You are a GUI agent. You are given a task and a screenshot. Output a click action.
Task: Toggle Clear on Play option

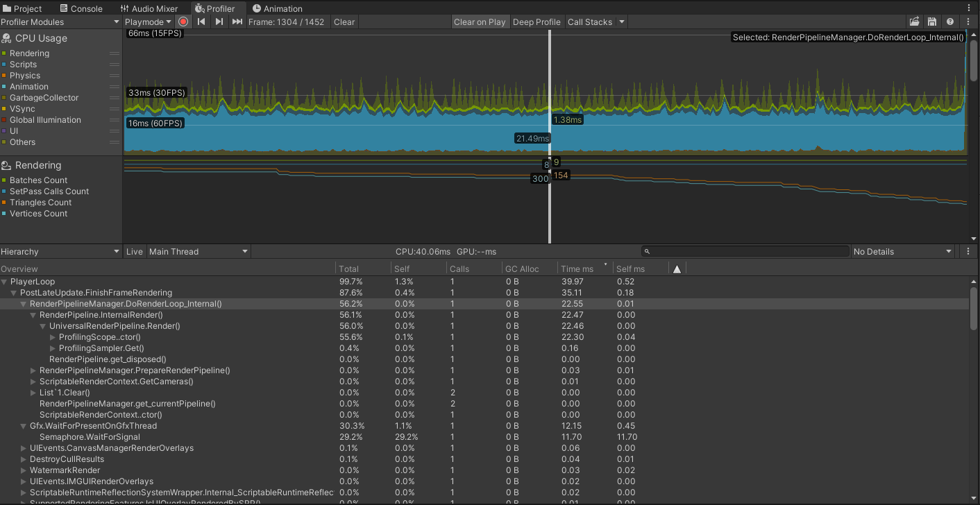tap(480, 22)
